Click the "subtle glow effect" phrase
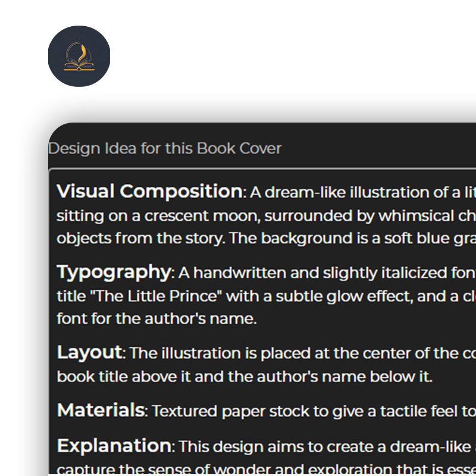 pyautogui.click(x=345, y=296)
